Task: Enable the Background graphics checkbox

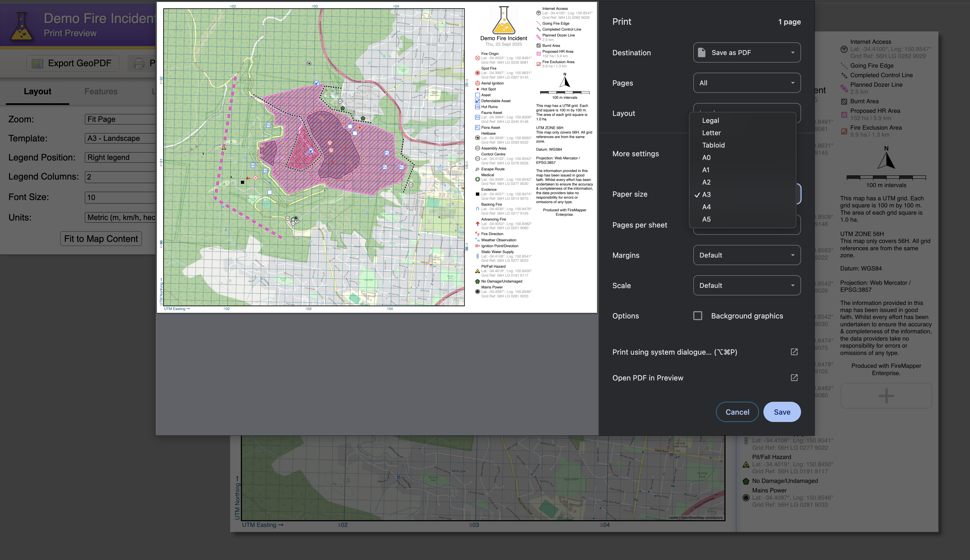Action: [x=697, y=316]
